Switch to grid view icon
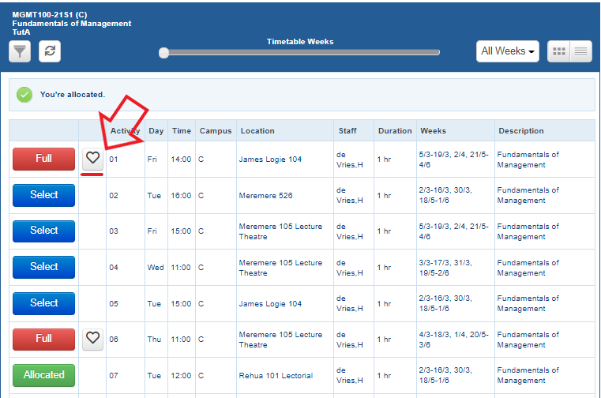The height and width of the screenshot is (398, 601). [x=559, y=51]
